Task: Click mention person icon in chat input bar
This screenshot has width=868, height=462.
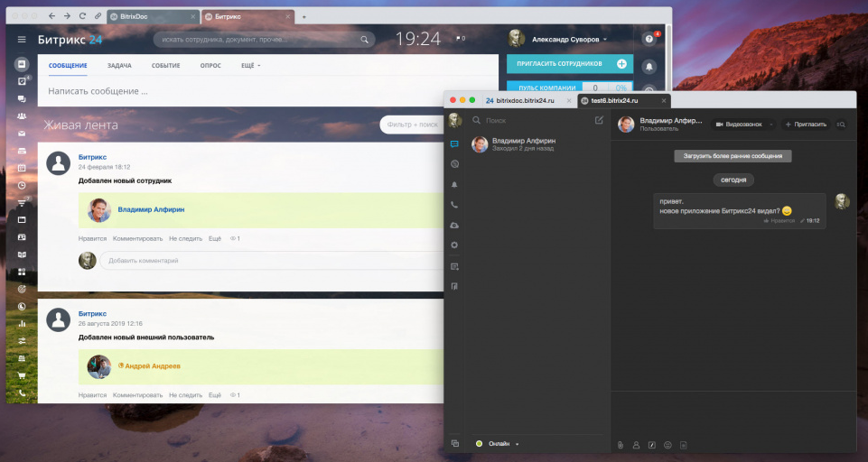Action: pos(636,445)
